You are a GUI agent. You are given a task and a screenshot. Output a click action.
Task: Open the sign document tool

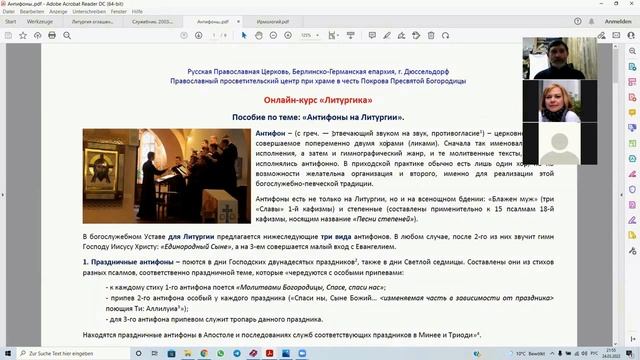[x=401, y=36]
